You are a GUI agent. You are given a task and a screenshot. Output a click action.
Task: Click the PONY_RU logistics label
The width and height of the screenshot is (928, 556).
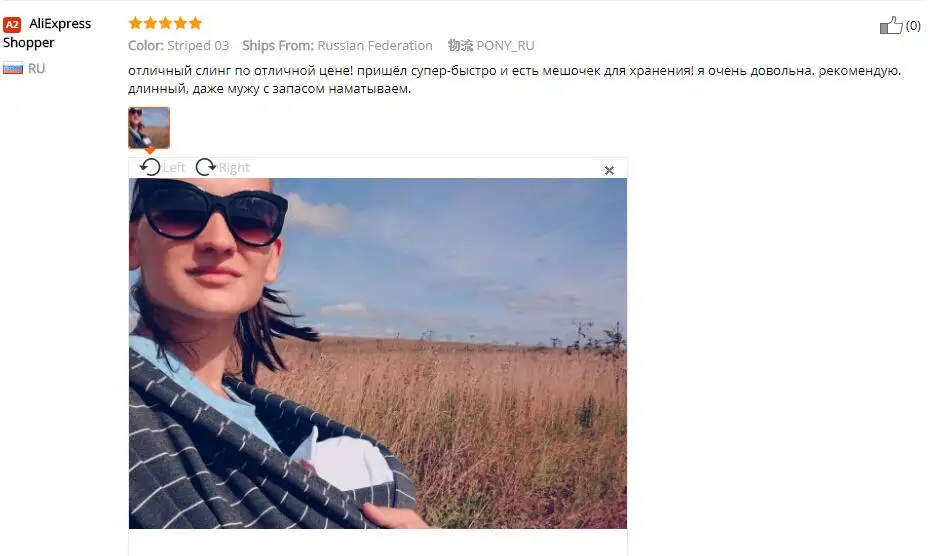505,46
